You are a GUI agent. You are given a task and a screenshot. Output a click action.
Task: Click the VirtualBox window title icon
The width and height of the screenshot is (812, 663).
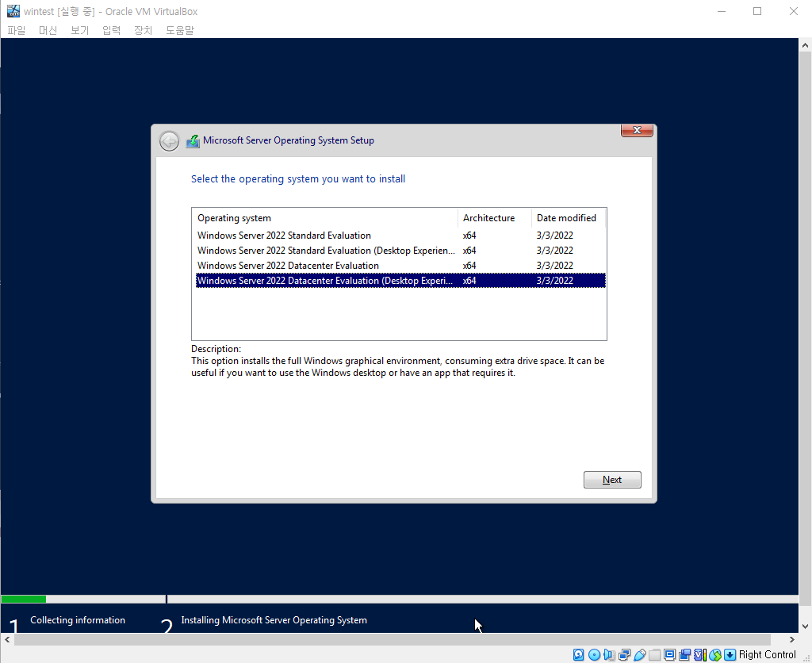[x=13, y=11]
